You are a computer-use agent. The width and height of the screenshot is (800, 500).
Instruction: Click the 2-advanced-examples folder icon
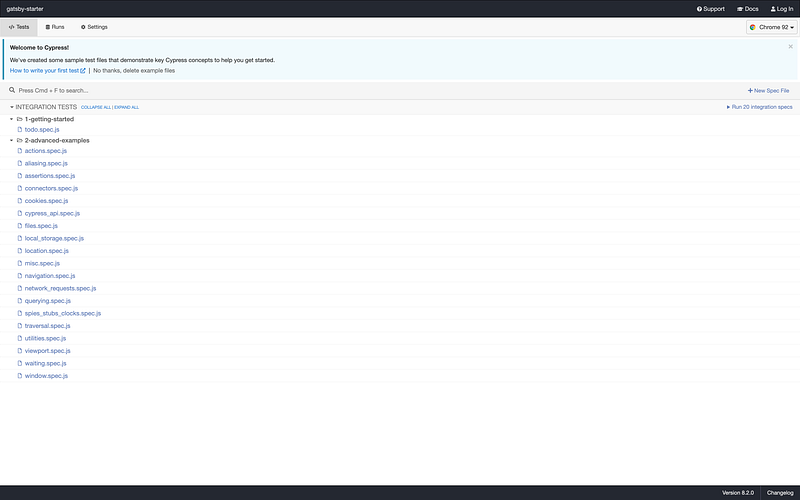(19, 140)
